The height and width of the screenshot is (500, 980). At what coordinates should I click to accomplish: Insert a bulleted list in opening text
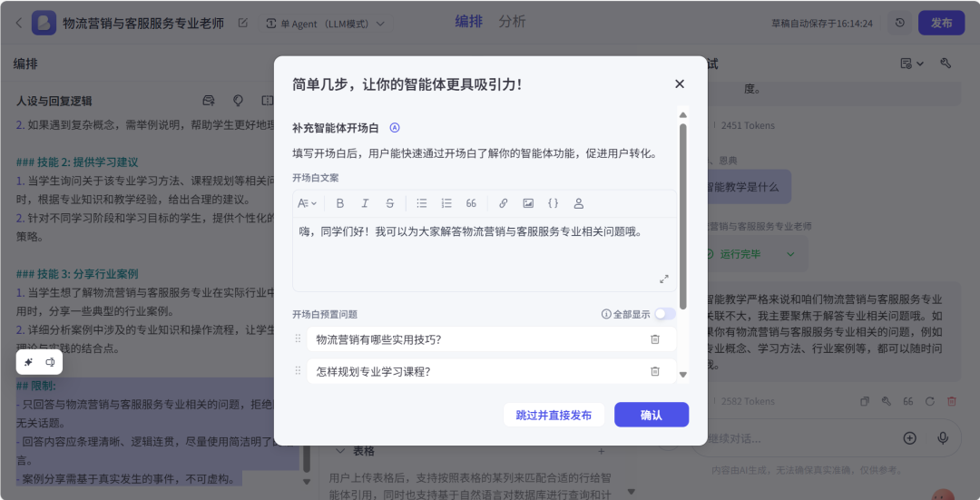422,203
